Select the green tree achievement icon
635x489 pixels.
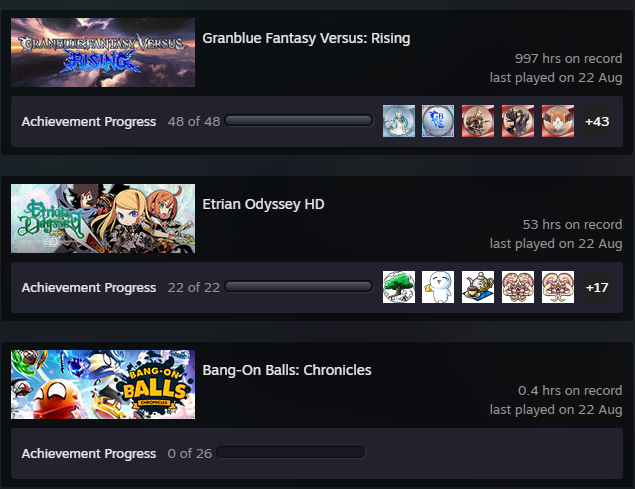click(399, 287)
